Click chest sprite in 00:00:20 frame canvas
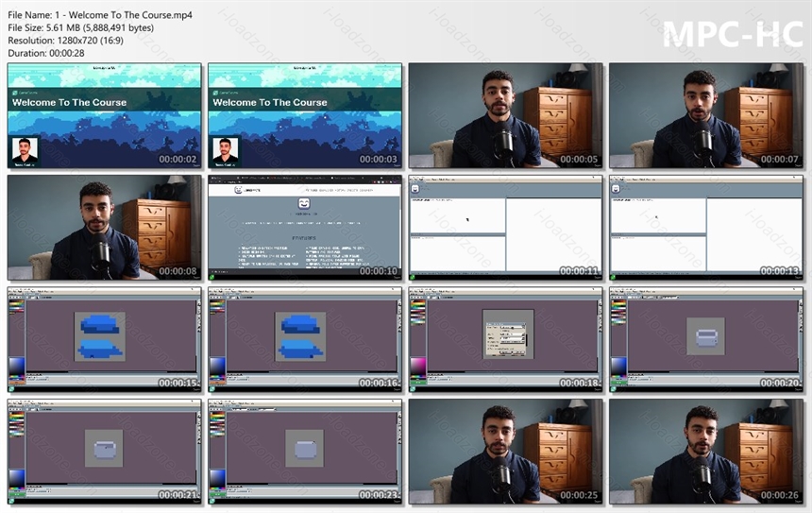The image size is (812, 513). 706,337
